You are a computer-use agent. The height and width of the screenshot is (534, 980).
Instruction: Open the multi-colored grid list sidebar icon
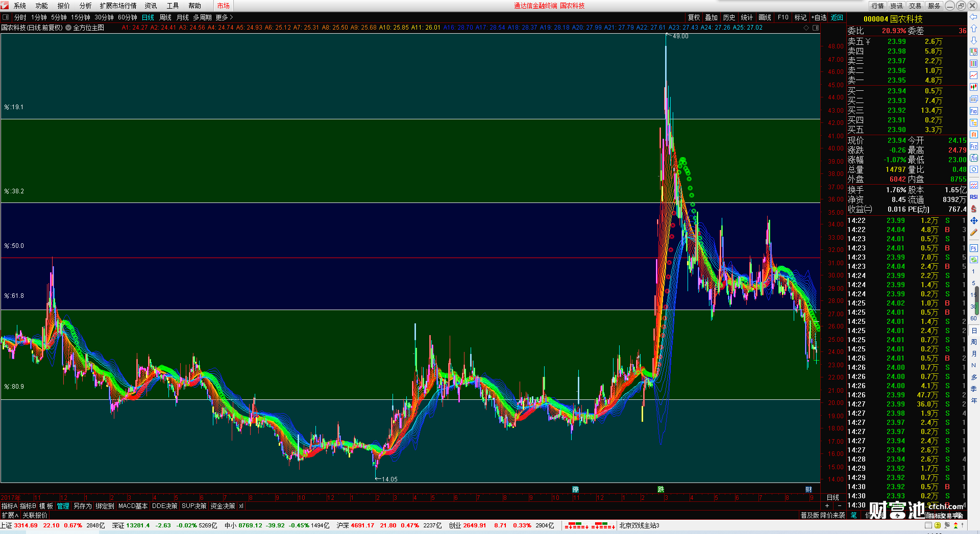click(974, 64)
